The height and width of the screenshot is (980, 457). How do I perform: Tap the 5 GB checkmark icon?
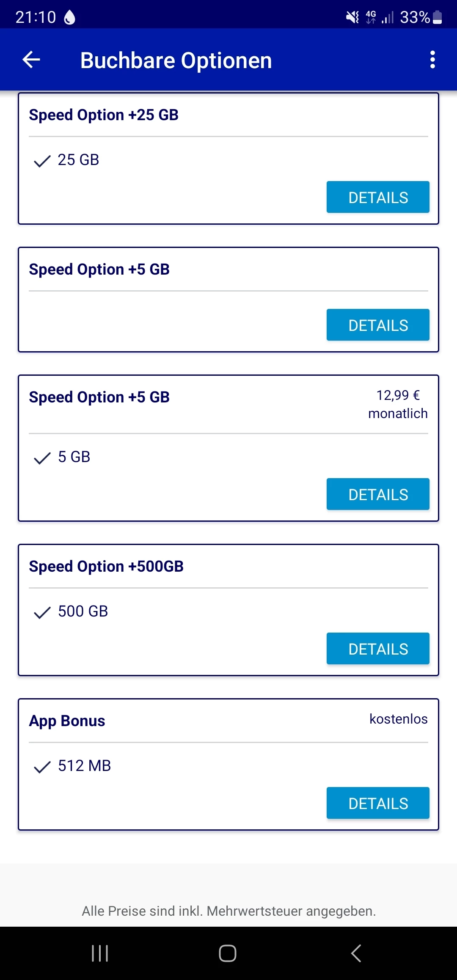coord(42,458)
